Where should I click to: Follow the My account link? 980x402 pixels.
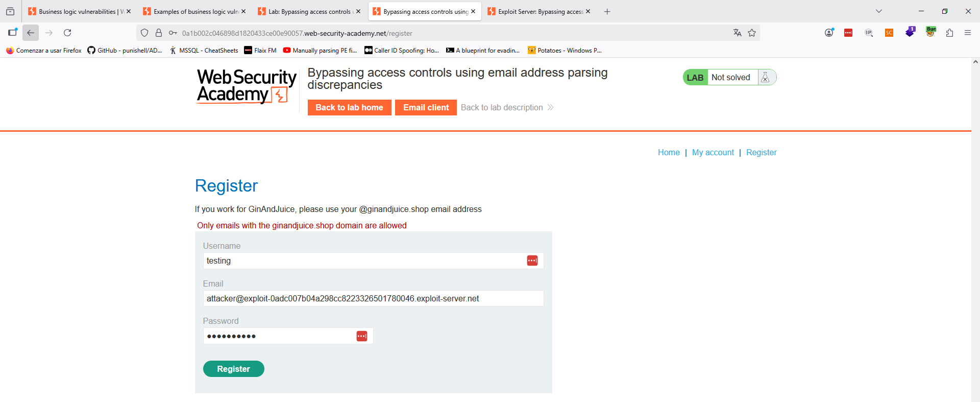(x=713, y=152)
